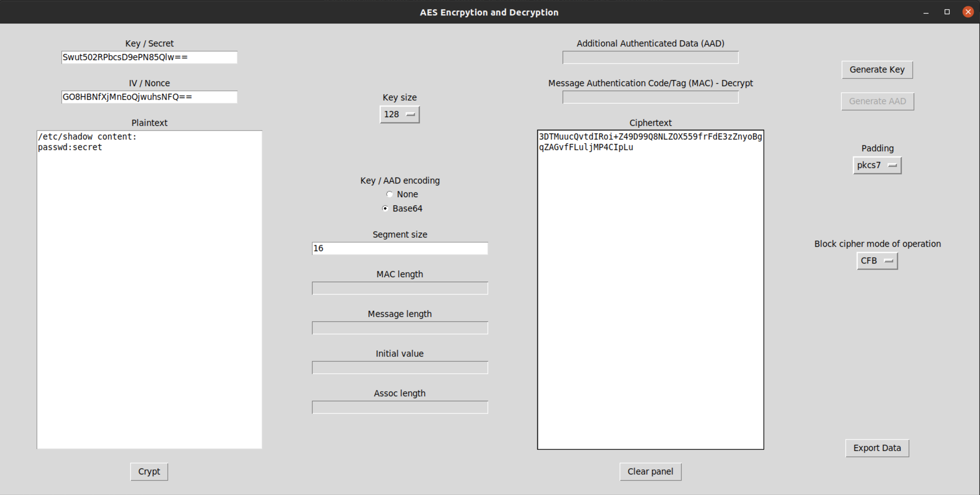Viewport: 980px width, 495px height.
Task: Click the Generate Key button
Action: [877, 70]
